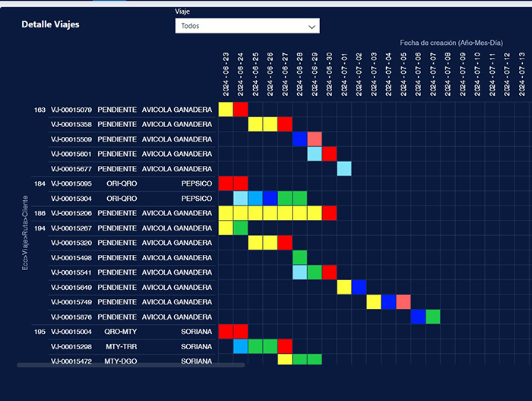The image size is (532, 401).
Task: Click the 2024-06-23 date column header
Action: tap(226, 75)
